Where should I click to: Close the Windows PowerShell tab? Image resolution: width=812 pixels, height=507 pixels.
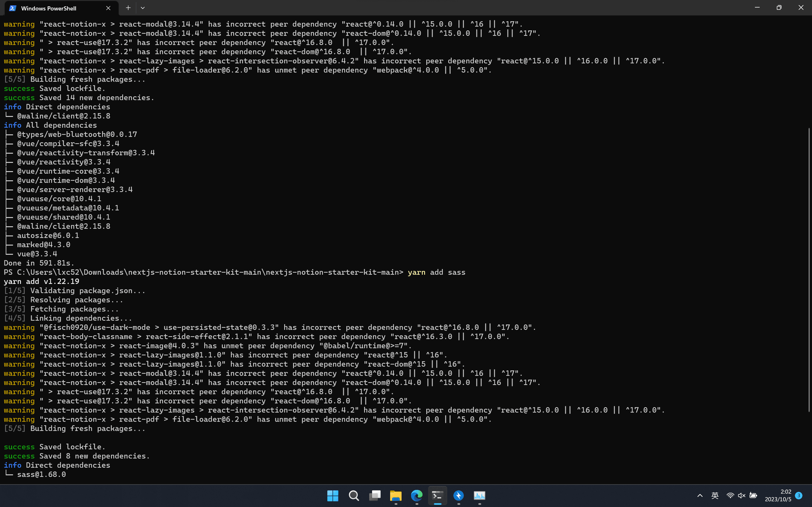pyautogui.click(x=108, y=8)
